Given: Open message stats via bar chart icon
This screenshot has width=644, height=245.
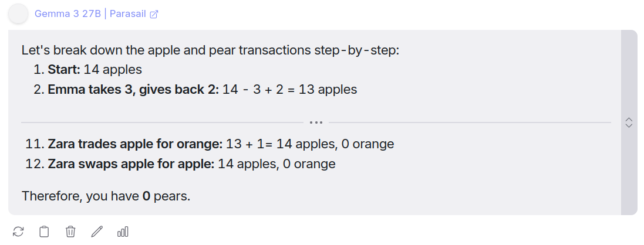Looking at the screenshot, I should pos(123,232).
